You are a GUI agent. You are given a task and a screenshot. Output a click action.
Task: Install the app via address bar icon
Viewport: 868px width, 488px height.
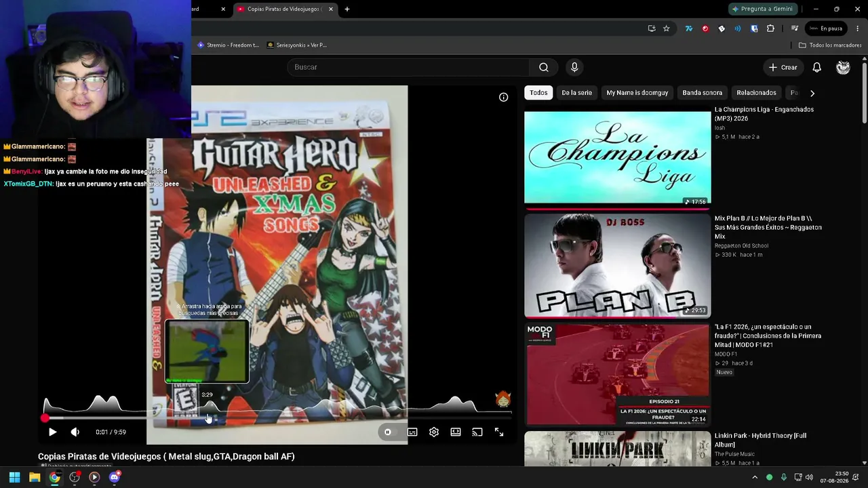click(x=652, y=28)
